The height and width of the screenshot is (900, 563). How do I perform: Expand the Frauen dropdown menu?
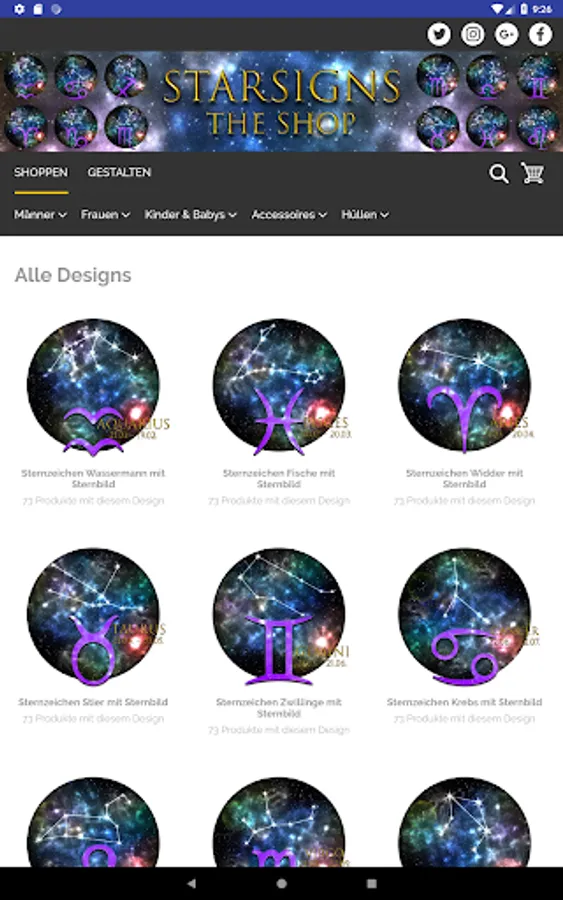105,215
